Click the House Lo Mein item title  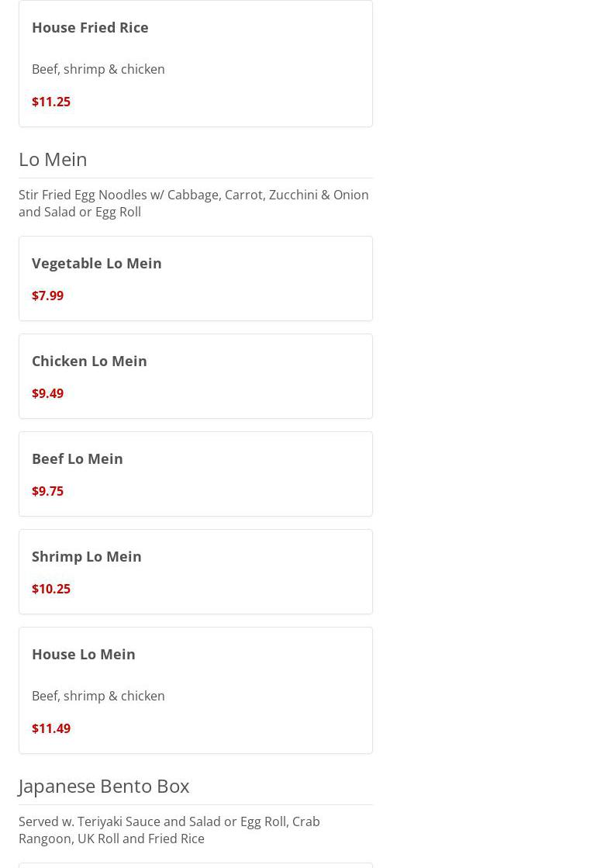84,654
